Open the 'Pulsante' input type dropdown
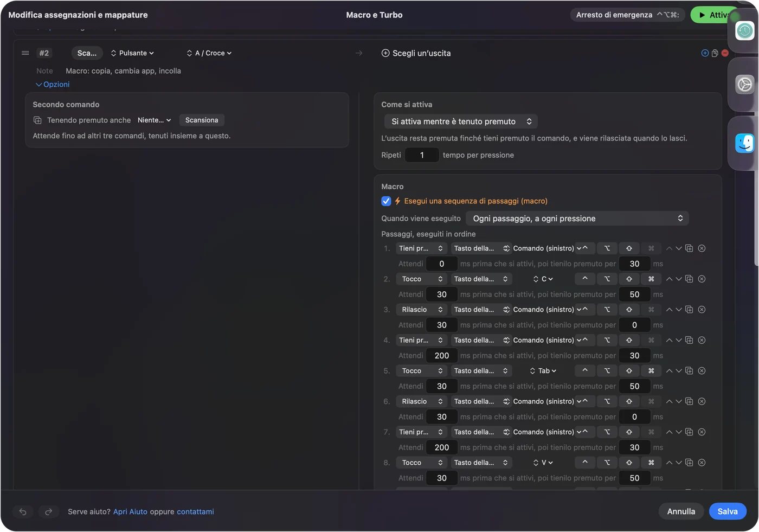The image size is (759, 532). 133,53
